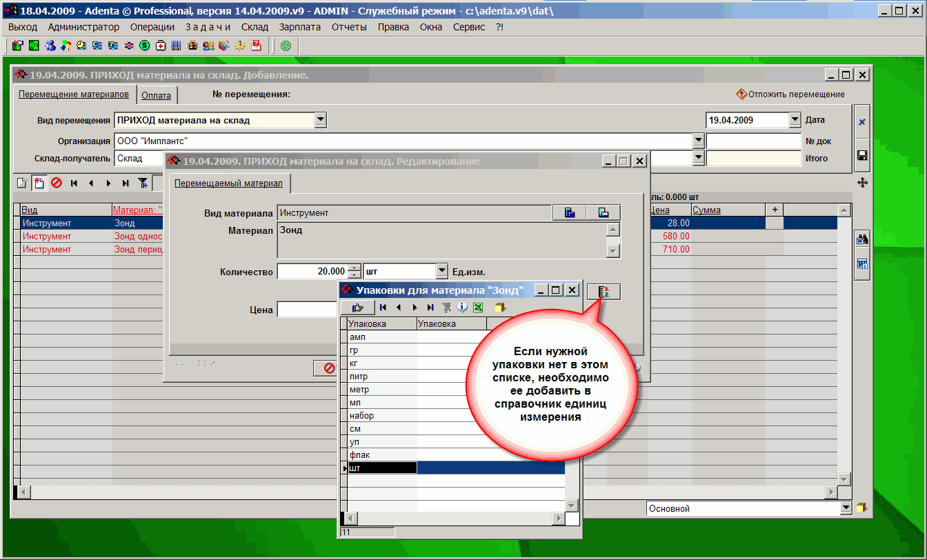
Task: Open the date picker dropdown for 19.04.2009
Action: [x=795, y=120]
